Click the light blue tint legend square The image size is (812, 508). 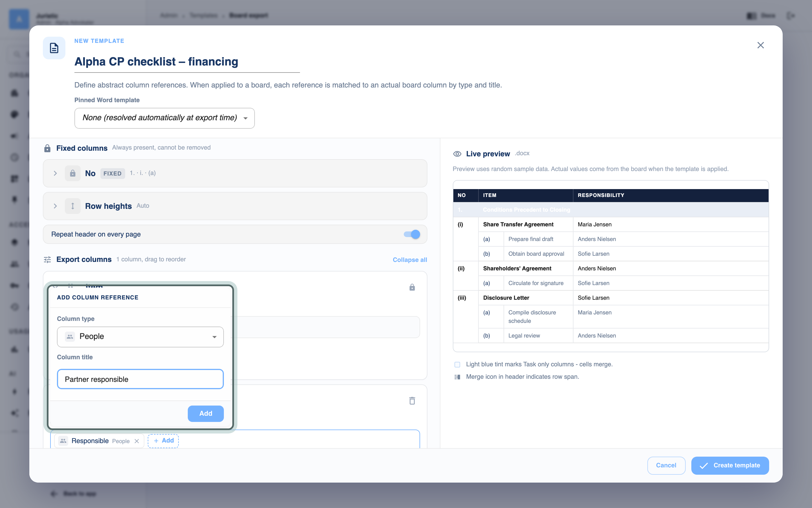click(457, 365)
